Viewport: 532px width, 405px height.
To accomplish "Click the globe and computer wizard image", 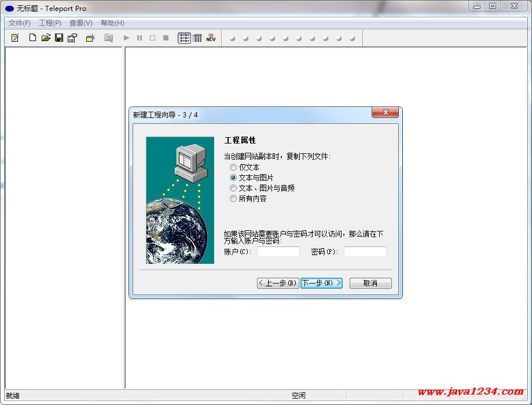I will 180,200.
